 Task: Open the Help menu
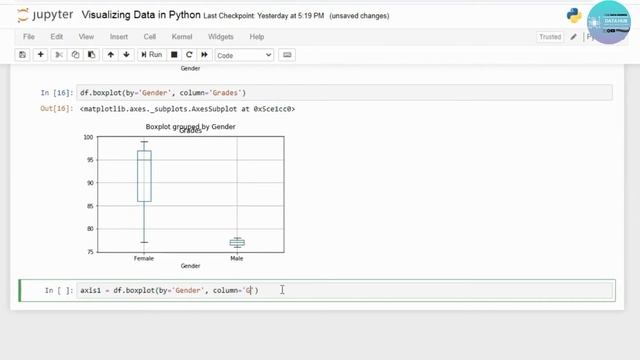257,37
